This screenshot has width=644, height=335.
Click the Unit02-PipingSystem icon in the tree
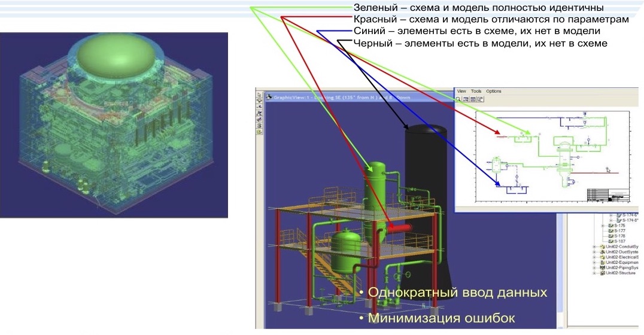pyautogui.click(x=603, y=267)
